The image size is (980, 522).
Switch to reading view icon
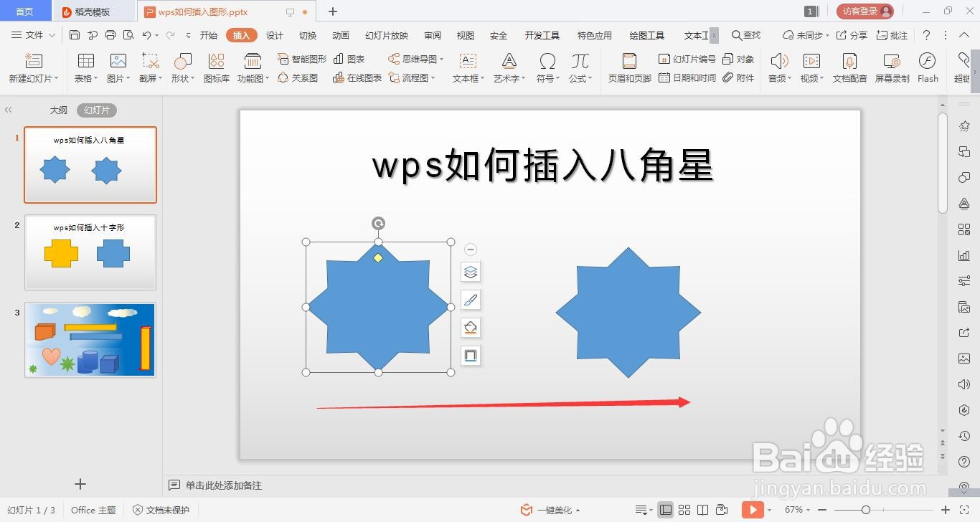703,510
